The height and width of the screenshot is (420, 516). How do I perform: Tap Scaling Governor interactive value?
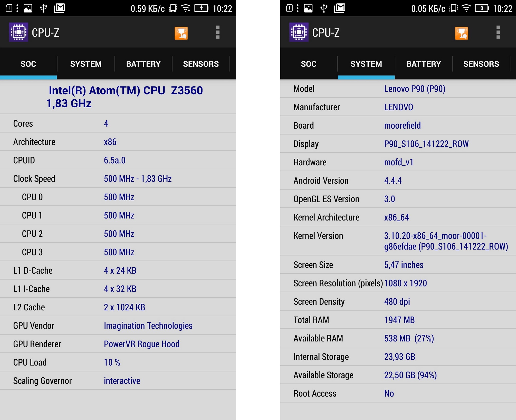[122, 381]
